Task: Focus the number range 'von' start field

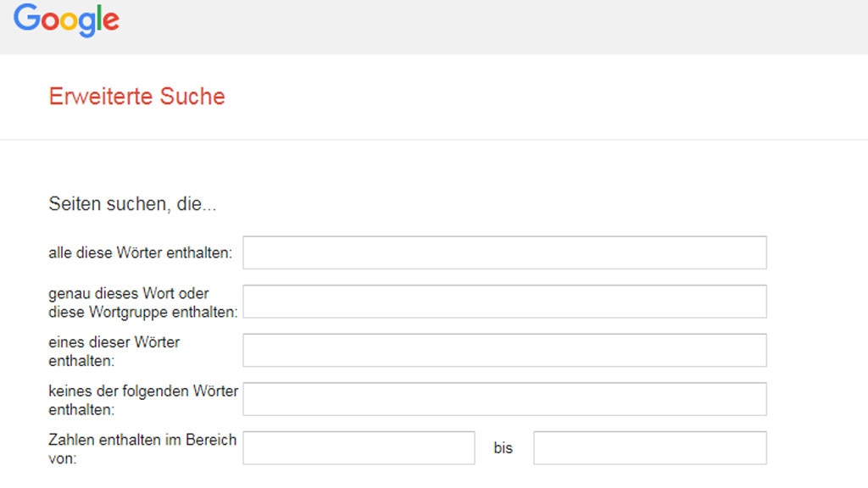Action: (359, 448)
